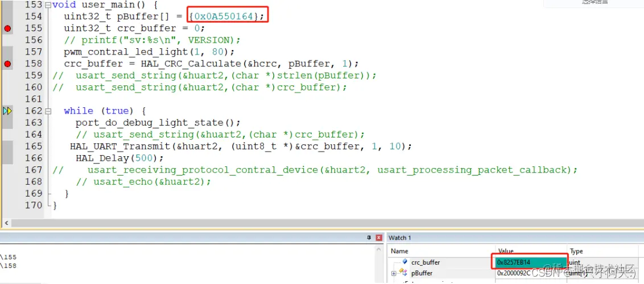Click HAL_UART_Transmit on line 165

click(x=120, y=147)
